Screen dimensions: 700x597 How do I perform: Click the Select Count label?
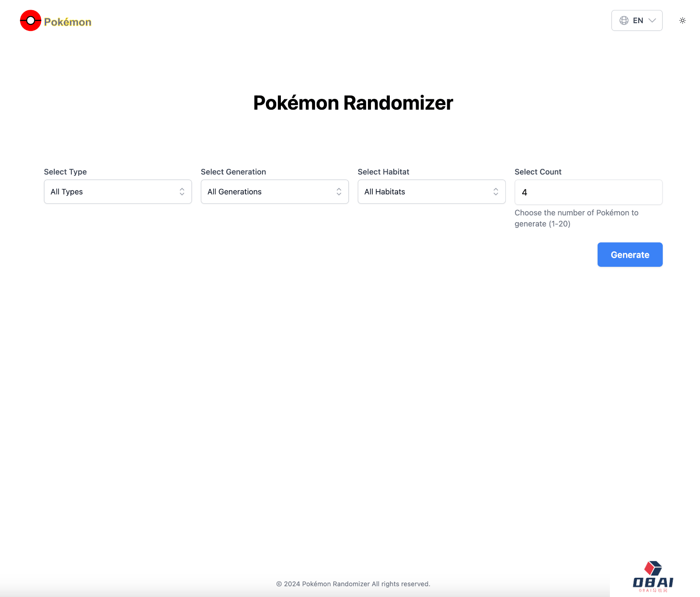coord(538,172)
